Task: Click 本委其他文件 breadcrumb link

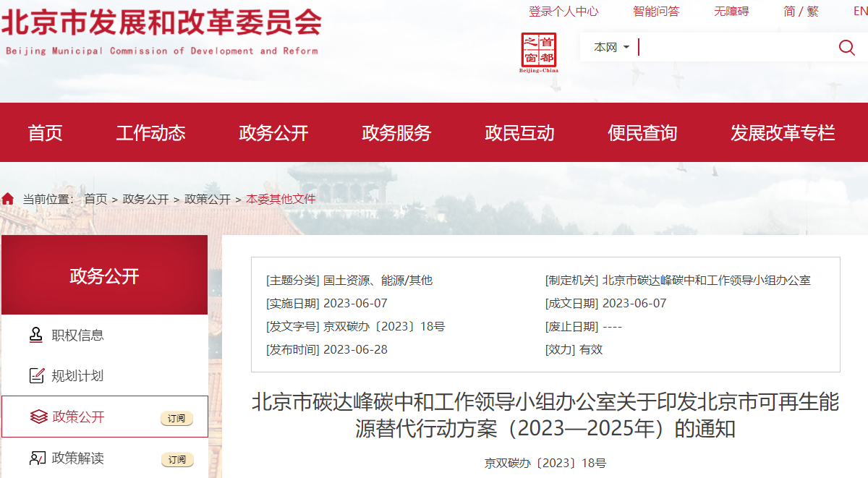Action: 281,199
